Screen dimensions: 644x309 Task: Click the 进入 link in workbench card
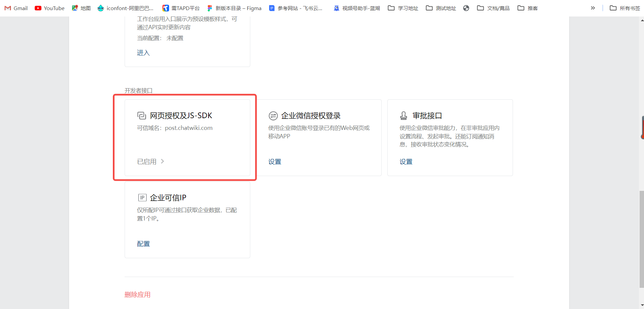[143, 53]
